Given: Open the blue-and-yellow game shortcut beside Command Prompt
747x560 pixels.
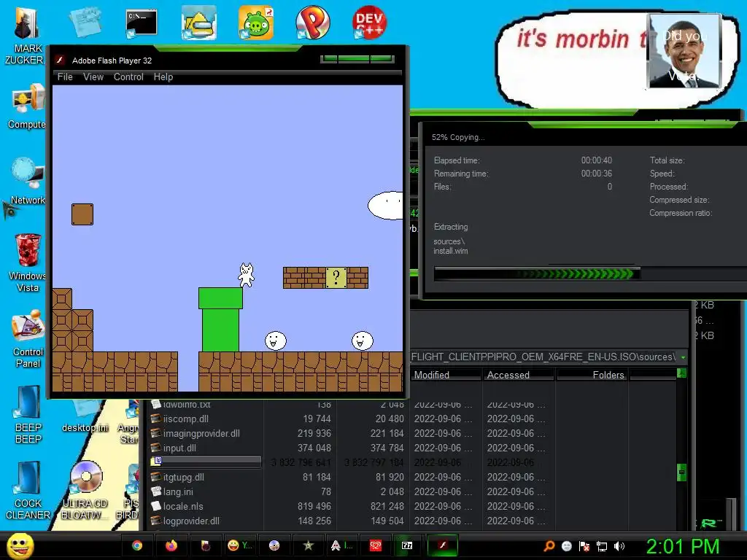Looking at the screenshot, I should pos(198,23).
